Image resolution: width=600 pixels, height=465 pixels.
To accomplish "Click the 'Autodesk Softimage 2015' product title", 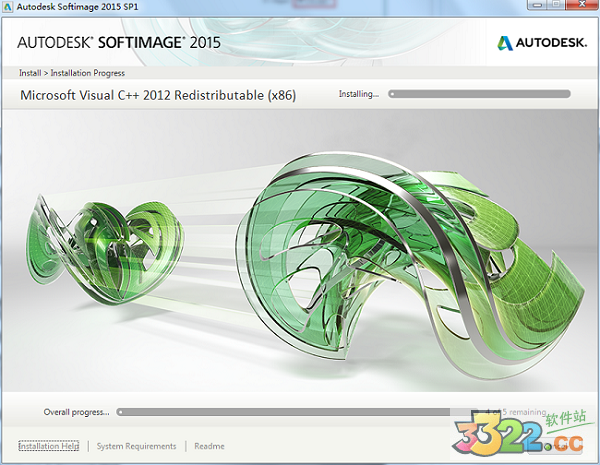I will pyautogui.click(x=119, y=42).
